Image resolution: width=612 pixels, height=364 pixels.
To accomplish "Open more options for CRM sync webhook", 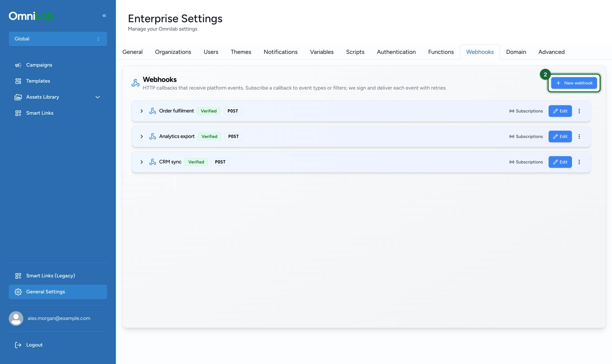I will [x=579, y=162].
